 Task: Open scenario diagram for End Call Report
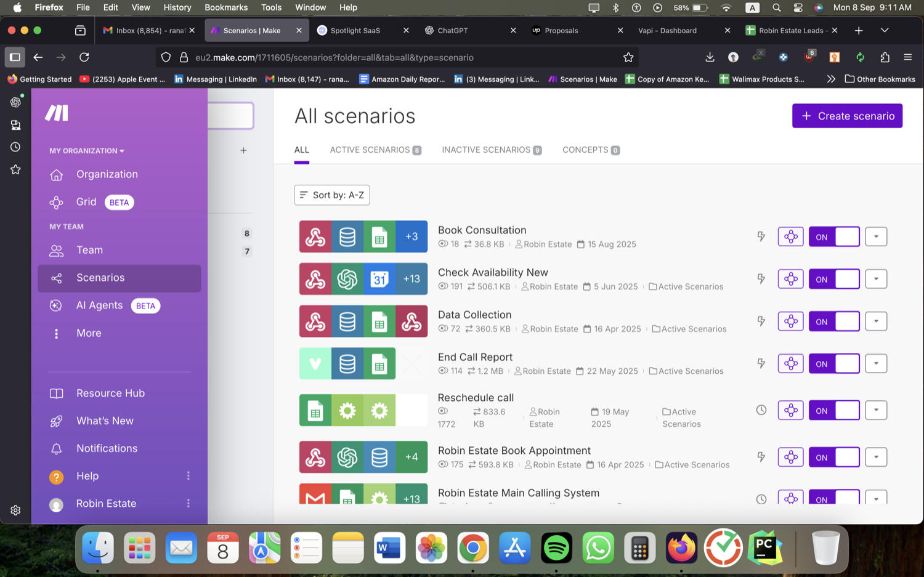(790, 363)
